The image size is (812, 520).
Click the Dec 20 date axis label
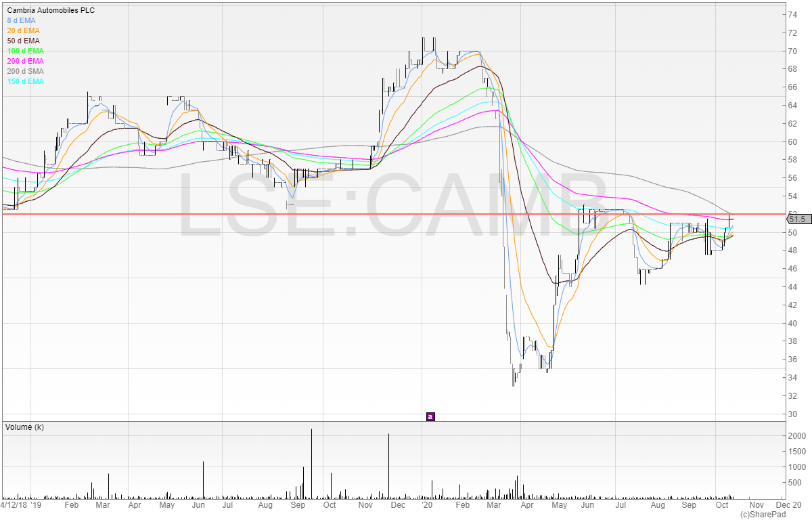(789, 505)
